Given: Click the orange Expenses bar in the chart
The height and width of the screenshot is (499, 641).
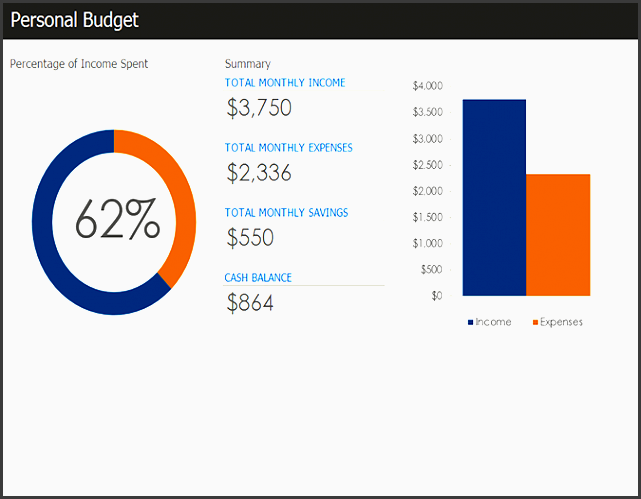Looking at the screenshot, I should click(x=558, y=235).
